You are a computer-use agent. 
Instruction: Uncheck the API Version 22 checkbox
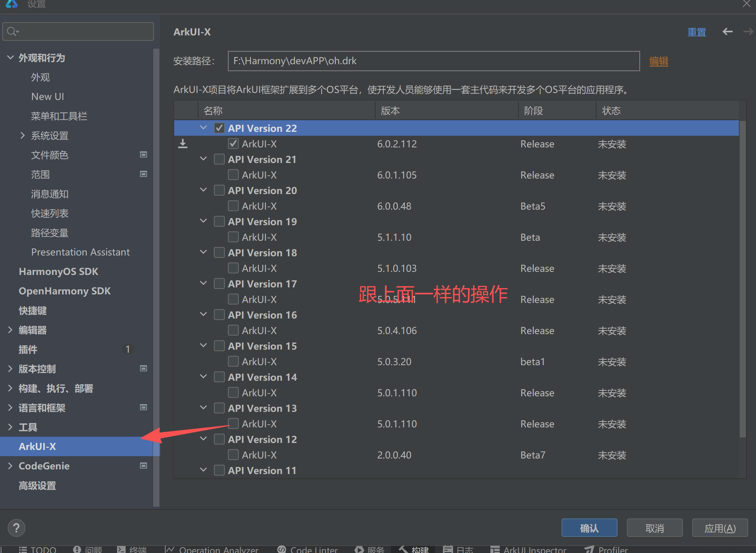click(x=219, y=128)
